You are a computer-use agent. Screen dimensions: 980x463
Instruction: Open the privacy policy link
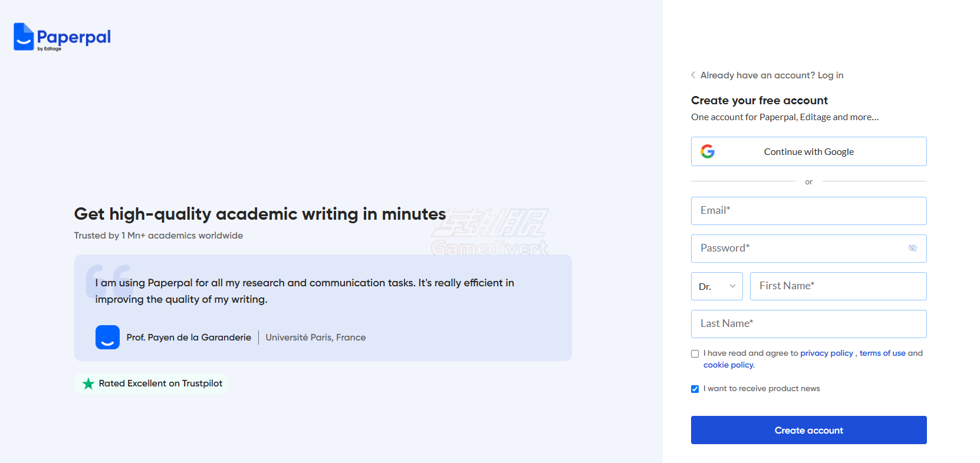click(x=827, y=353)
